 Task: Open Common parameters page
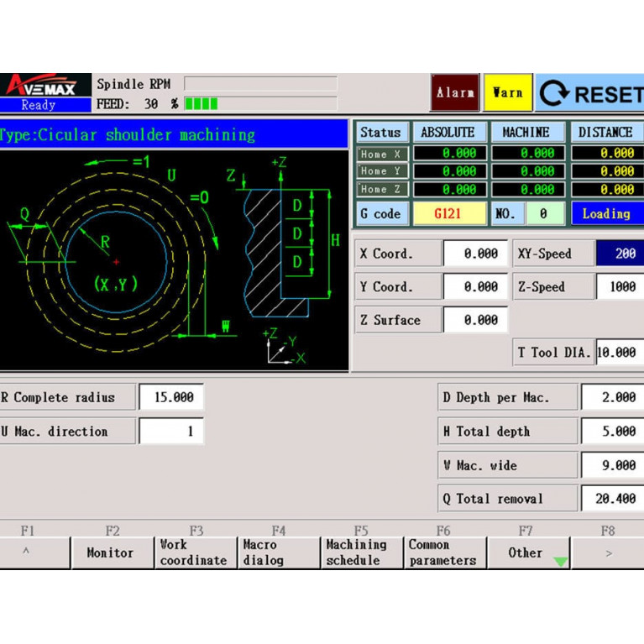coord(445,552)
